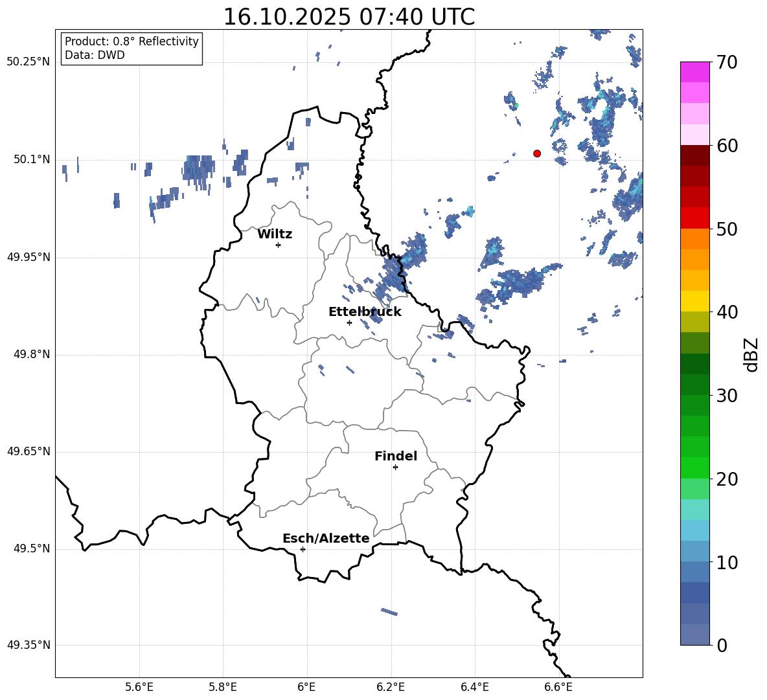Image resolution: width=767 pixels, height=700 pixels.
Task: Click the Esch/Alzette city label
Action: (326, 538)
